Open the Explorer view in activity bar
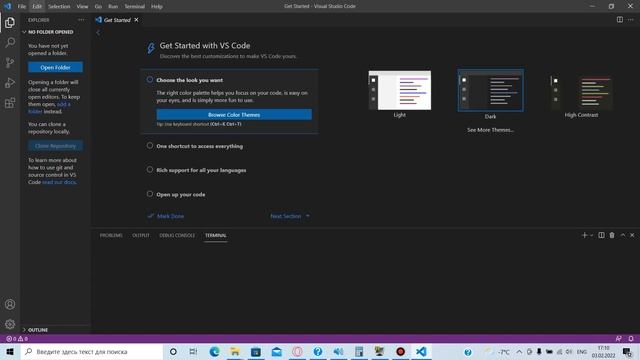The width and height of the screenshot is (640, 360). tap(10, 22)
